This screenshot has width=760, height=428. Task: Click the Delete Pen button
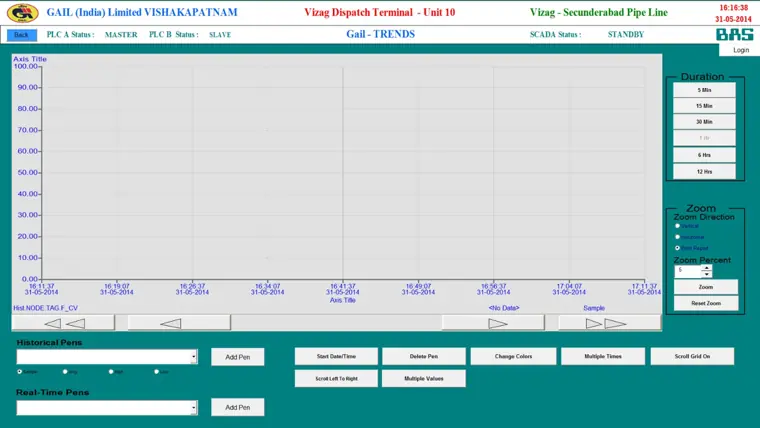click(x=424, y=356)
